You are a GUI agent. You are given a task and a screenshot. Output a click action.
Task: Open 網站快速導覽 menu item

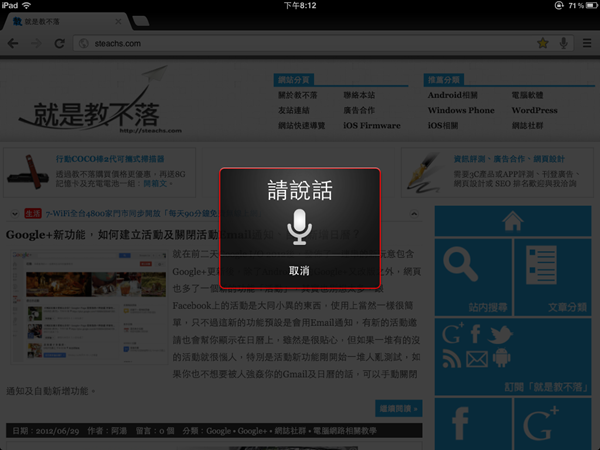[x=302, y=126]
